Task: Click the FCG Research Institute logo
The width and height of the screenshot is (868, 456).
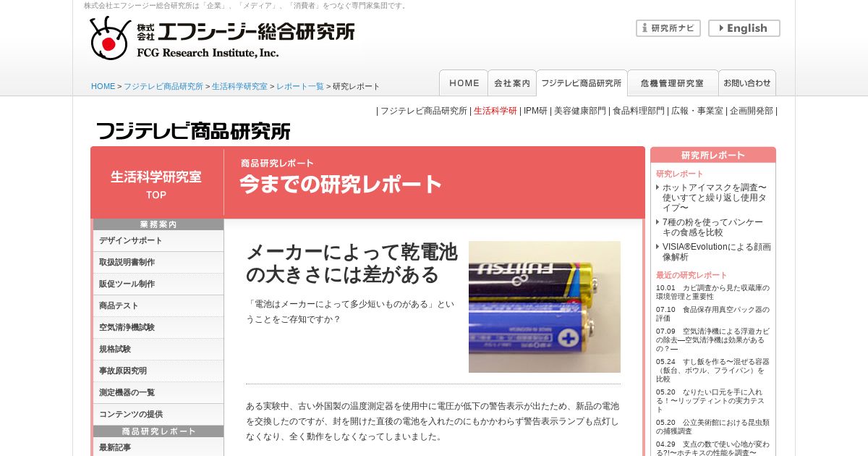Action: 222,38
